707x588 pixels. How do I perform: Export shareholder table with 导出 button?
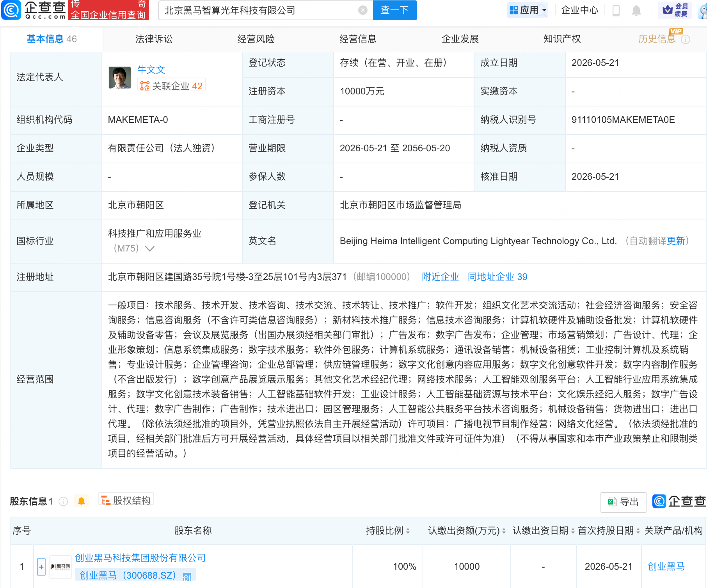pos(624,502)
